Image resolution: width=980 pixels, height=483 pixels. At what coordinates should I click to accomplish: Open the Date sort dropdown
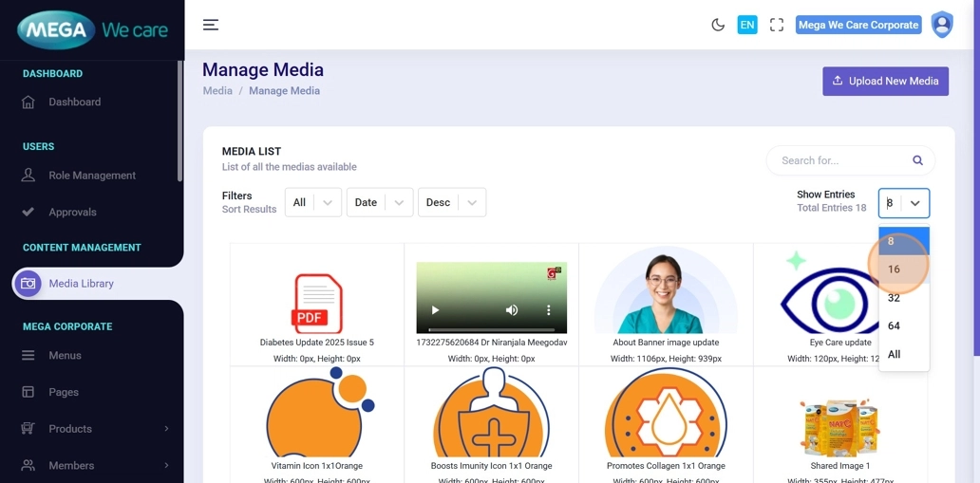tap(379, 202)
